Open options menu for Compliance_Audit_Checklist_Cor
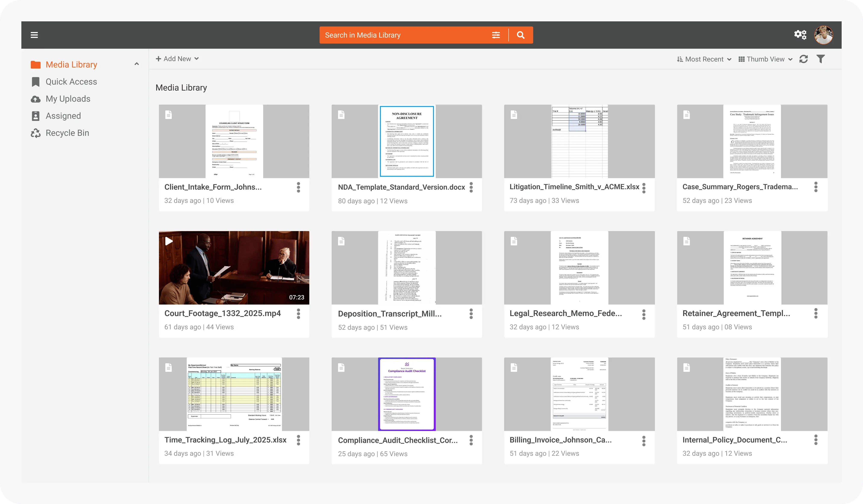 point(471,440)
